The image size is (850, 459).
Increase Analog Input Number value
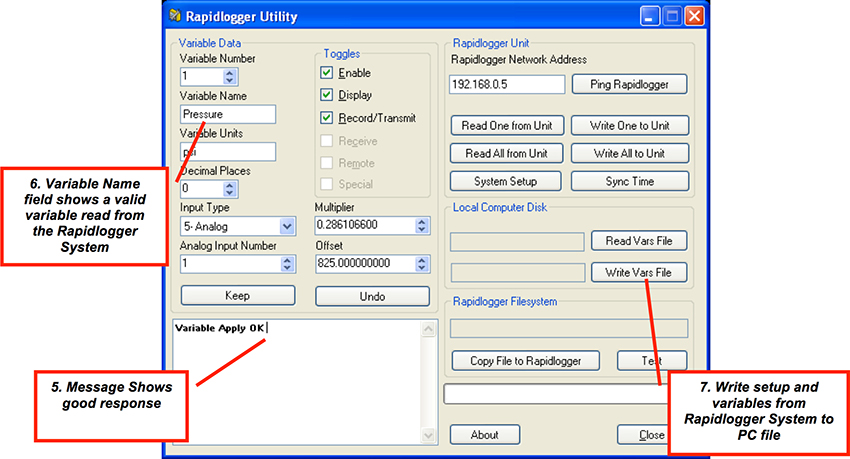(x=287, y=260)
